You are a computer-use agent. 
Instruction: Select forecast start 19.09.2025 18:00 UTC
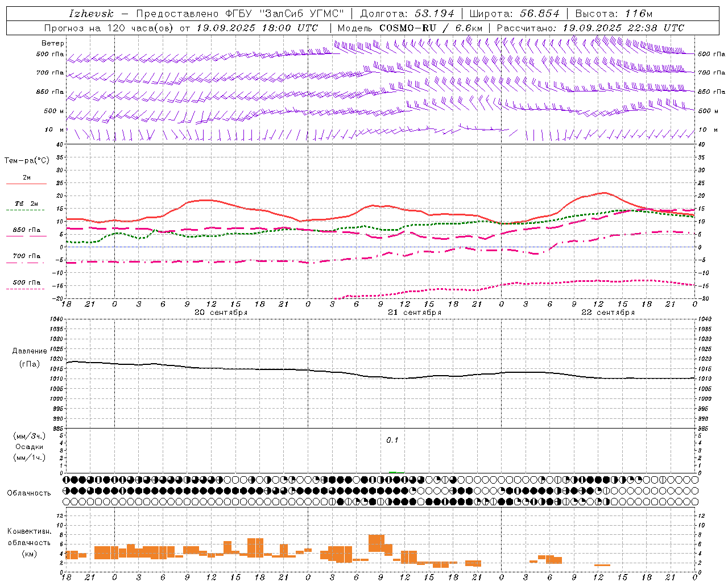pos(257,28)
